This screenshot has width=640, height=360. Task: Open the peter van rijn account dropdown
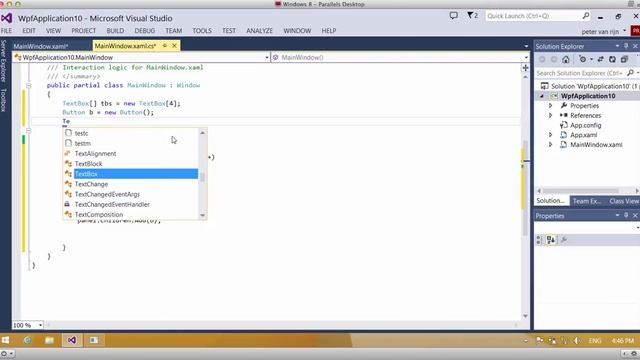(x=624, y=31)
